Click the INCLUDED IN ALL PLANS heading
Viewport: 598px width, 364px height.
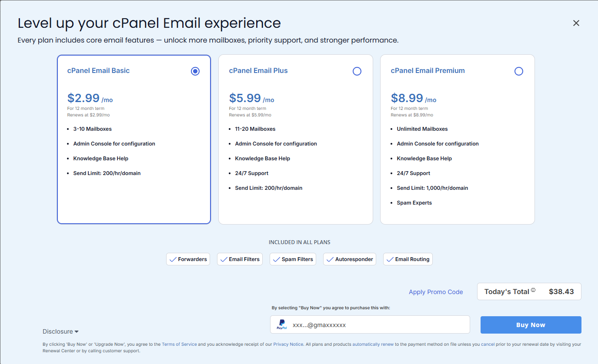[x=299, y=242]
